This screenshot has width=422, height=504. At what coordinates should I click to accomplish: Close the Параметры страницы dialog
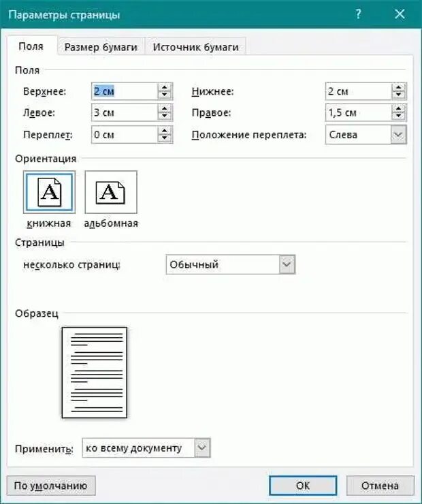(x=400, y=14)
